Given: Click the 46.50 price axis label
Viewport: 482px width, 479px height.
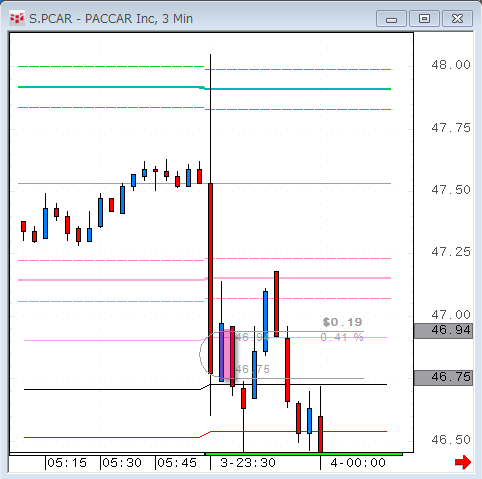Looking at the screenshot, I should tap(451, 440).
